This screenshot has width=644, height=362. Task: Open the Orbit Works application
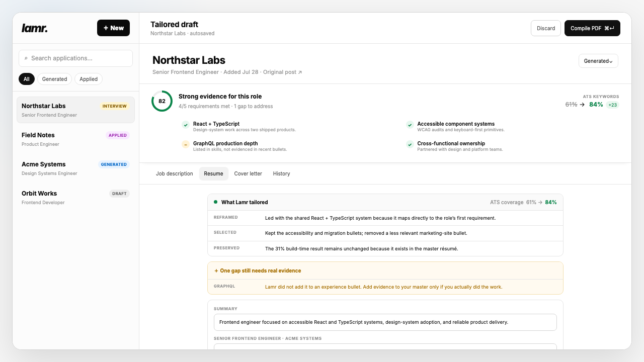75,197
